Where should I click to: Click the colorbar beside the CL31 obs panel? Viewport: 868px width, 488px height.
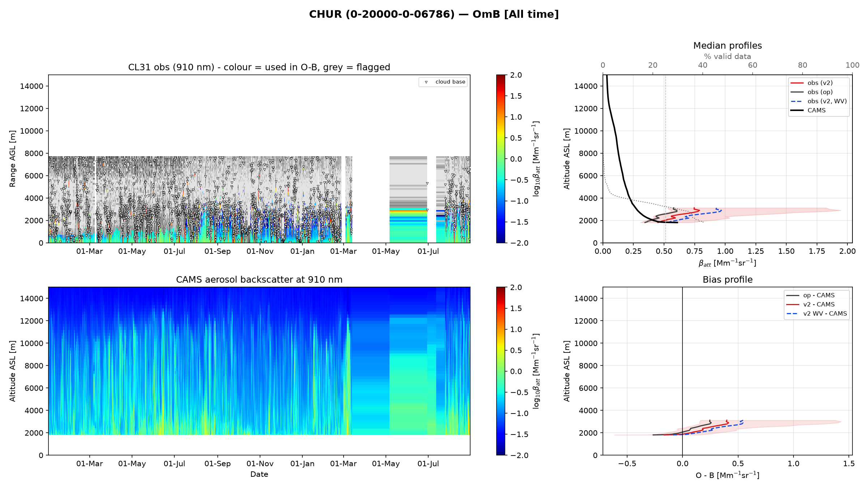[x=501, y=159]
